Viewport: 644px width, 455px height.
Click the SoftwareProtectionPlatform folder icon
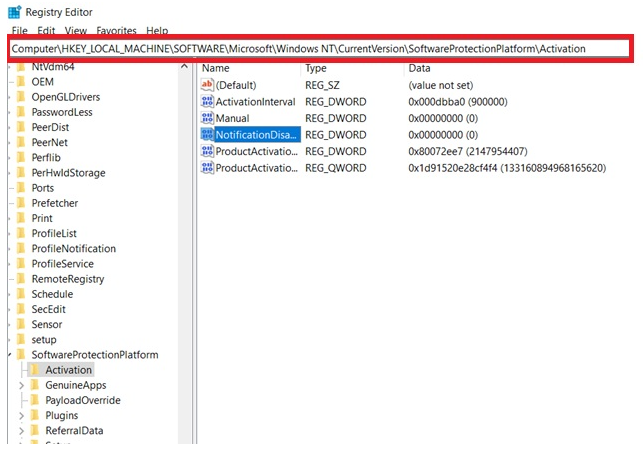(21, 355)
